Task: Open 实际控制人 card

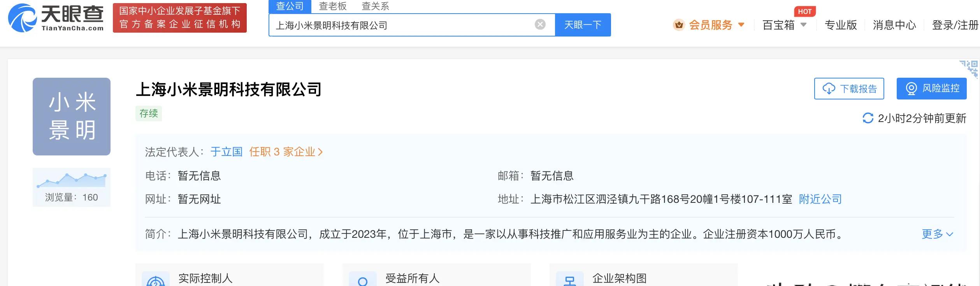Action: point(230,275)
